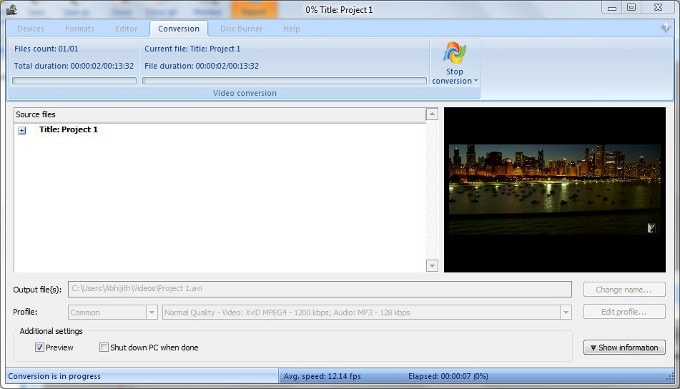Viewport: 680px width, 389px height.
Task: Click the Conversion is in progress status
Action: (x=54, y=376)
